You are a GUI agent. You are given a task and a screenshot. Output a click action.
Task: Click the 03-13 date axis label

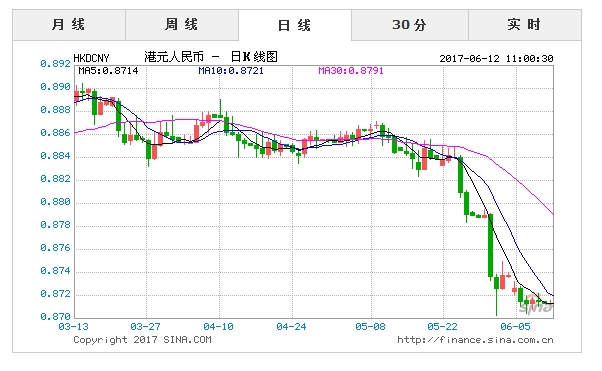(73, 327)
